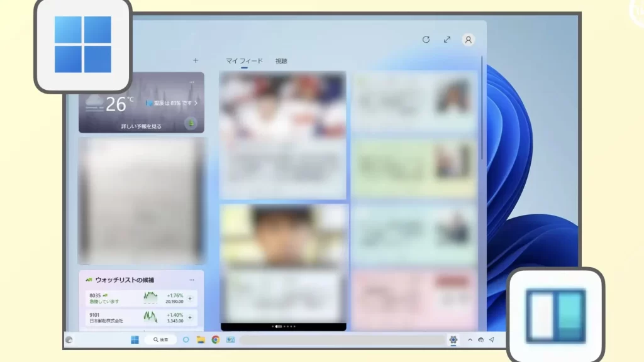This screenshot has width=644, height=362.
Task: Select 日本郵船株式会社 stock row text
Action: click(106, 321)
